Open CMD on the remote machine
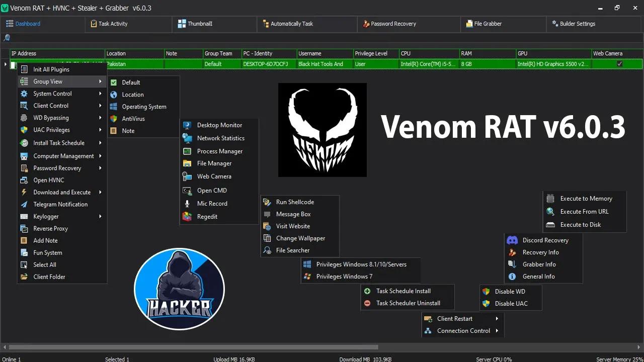 tap(212, 190)
